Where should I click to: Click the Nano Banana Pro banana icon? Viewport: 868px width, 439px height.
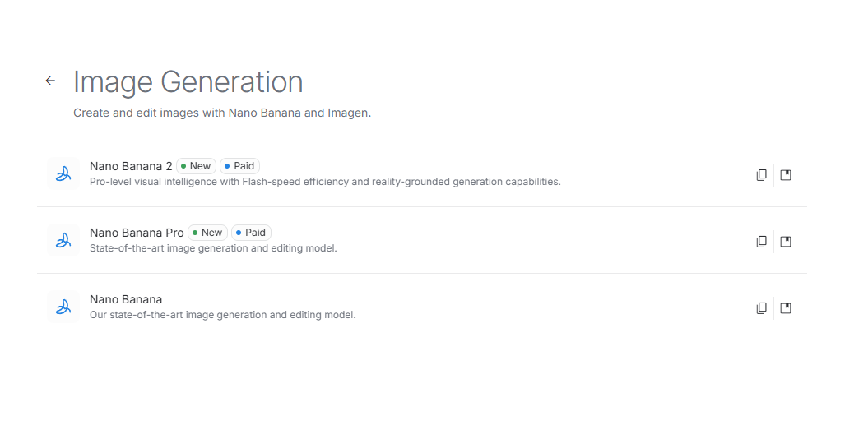[x=63, y=240]
